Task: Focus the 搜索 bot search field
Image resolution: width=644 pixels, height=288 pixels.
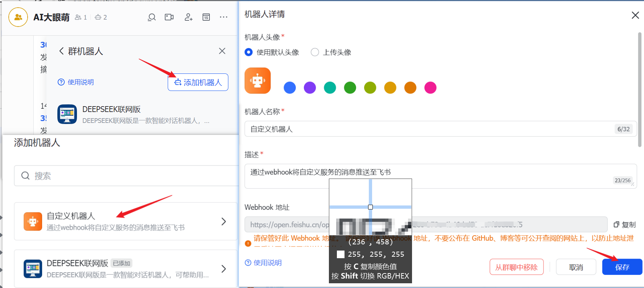Action: click(126, 176)
